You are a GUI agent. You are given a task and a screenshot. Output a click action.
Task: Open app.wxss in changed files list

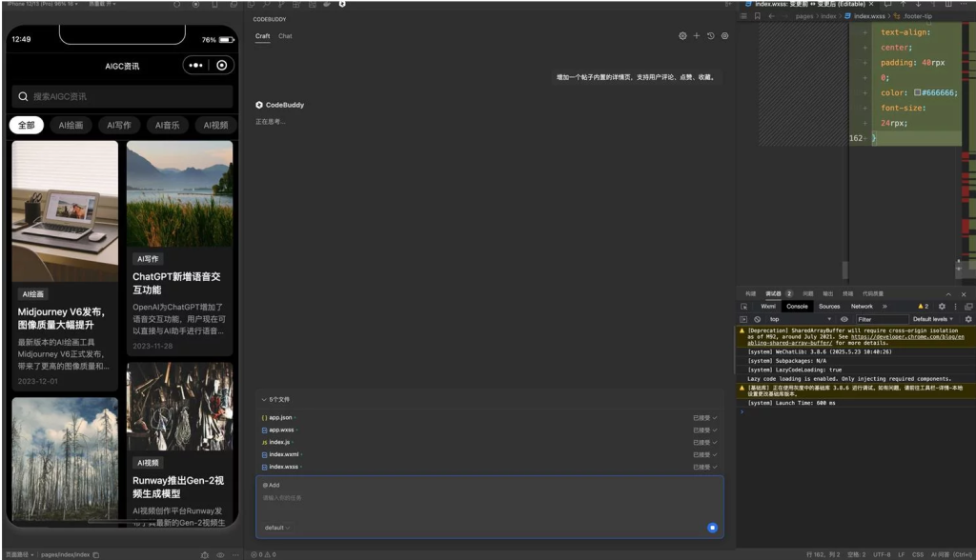281,430
